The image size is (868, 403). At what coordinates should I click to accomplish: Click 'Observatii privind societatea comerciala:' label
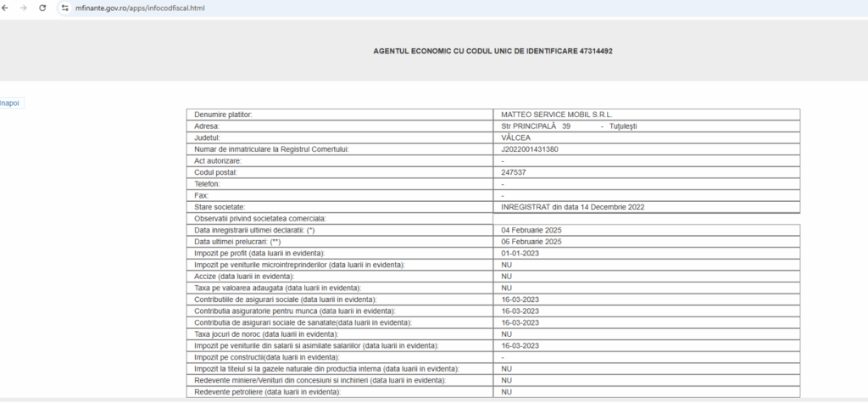click(260, 219)
